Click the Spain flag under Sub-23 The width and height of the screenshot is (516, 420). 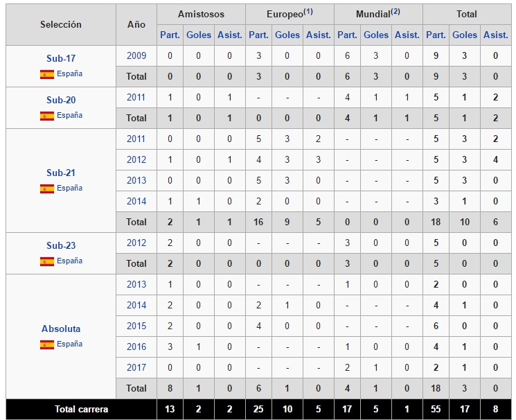(x=47, y=261)
